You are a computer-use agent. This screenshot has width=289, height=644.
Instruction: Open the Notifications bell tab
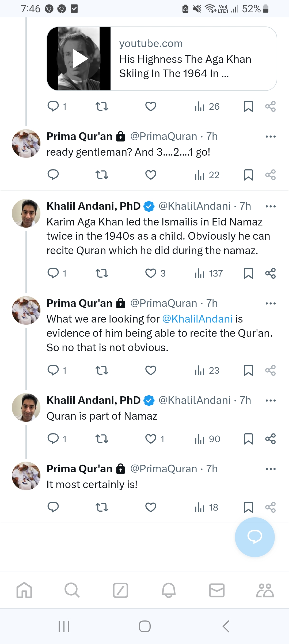(169, 590)
